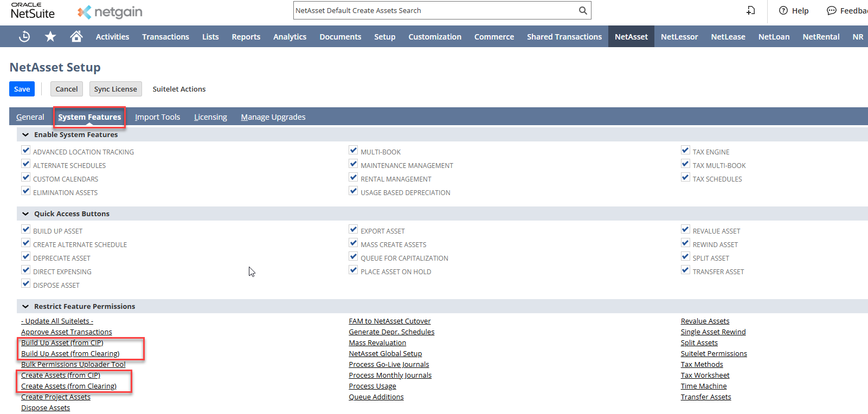Image resolution: width=868 pixels, height=414 pixels.
Task: Click the Feedback speech bubble icon
Action: tap(831, 10)
